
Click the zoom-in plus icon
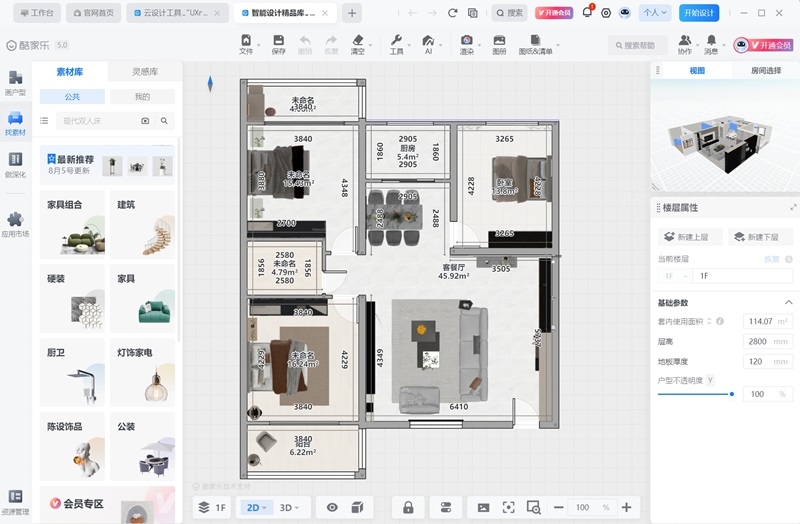pos(627,507)
